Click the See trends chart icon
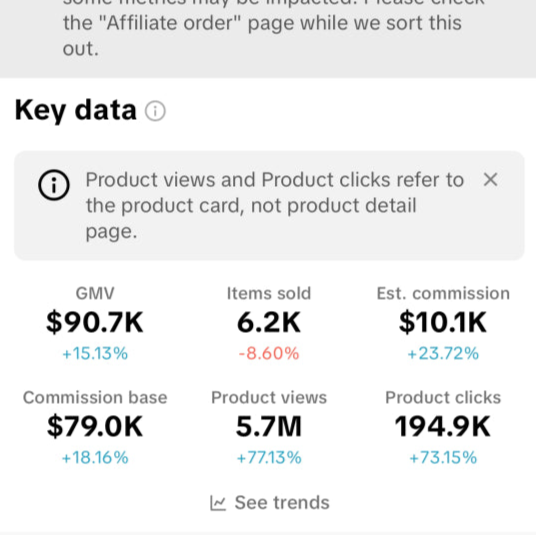536x536 pixels. 218,503
